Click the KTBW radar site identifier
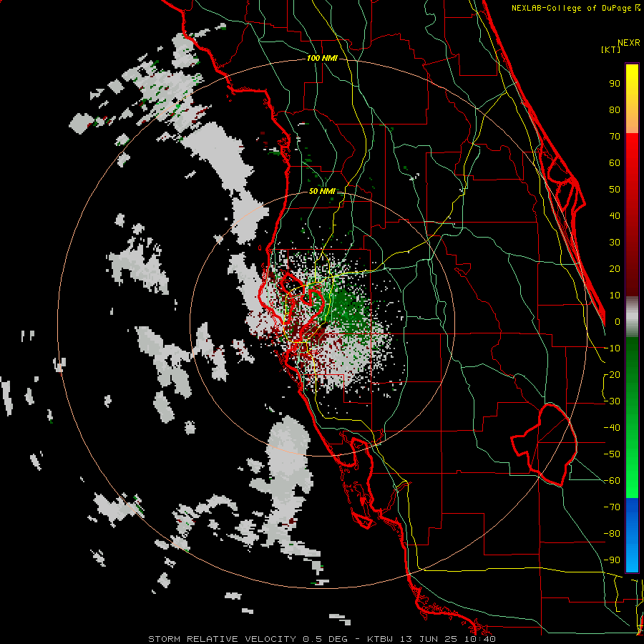The image size is (644, 644). click(x=381, y=639)
